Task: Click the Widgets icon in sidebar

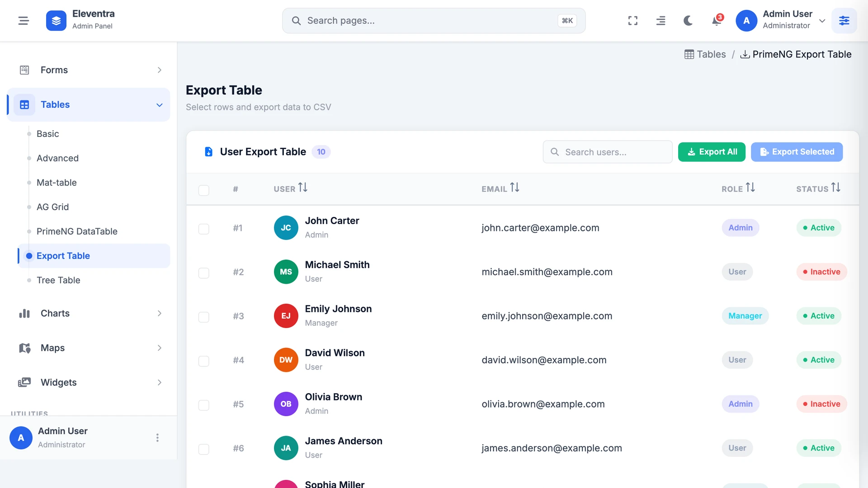Action: coord(24,383)
